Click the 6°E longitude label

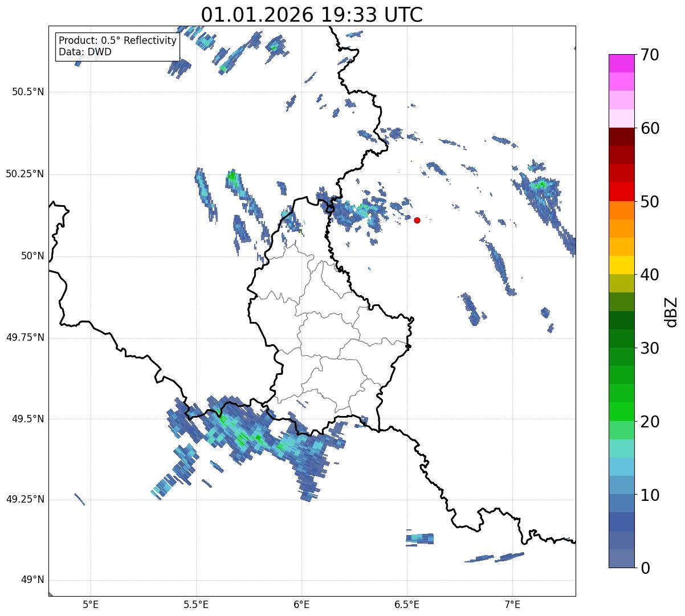coord(301,604)
